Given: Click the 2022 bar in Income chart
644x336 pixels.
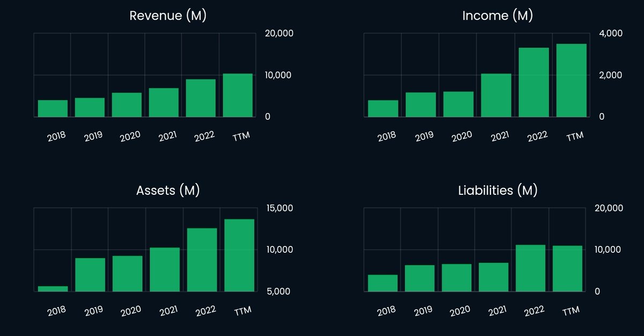Looking at the screenshot, I should [533, 82].
